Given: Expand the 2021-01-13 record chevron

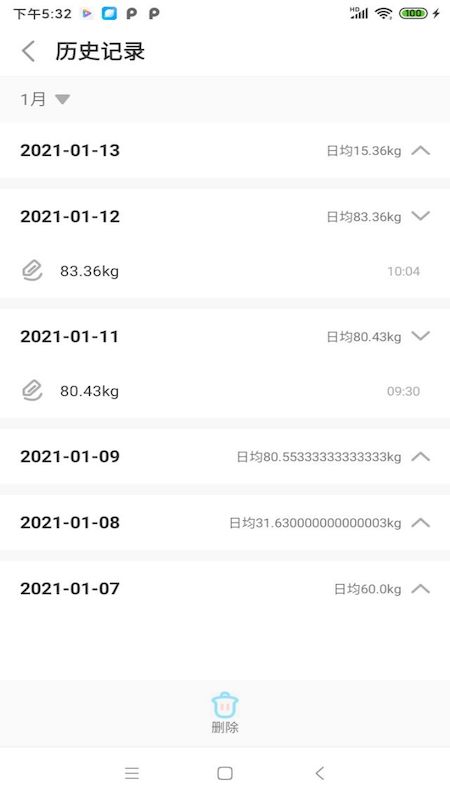Looking at the screenshot, I should (421, 151).
